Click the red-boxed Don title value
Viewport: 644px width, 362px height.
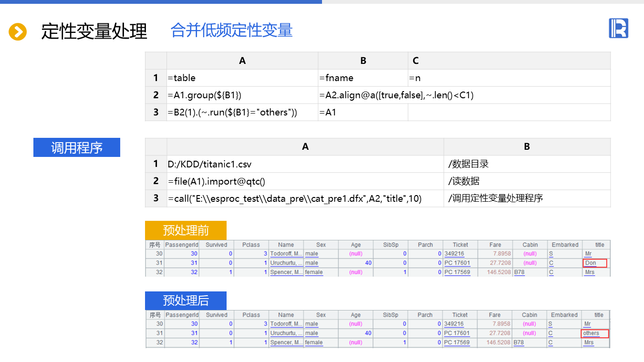click(594, 263)
